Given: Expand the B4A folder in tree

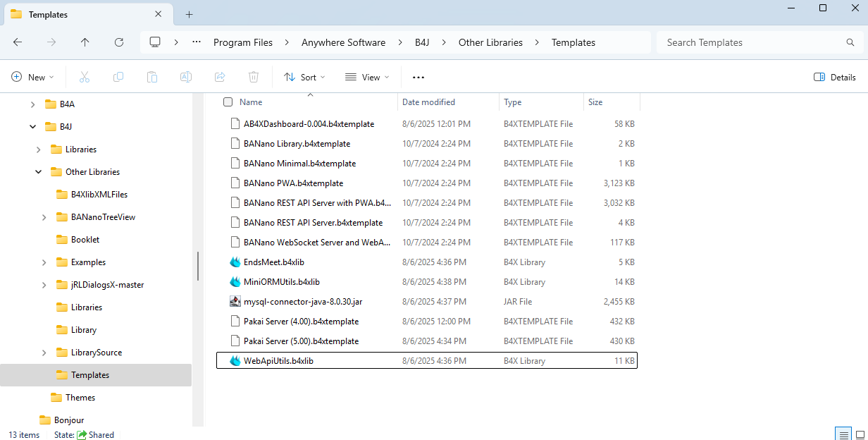Looking at the screenshot, I should point(32,104).
